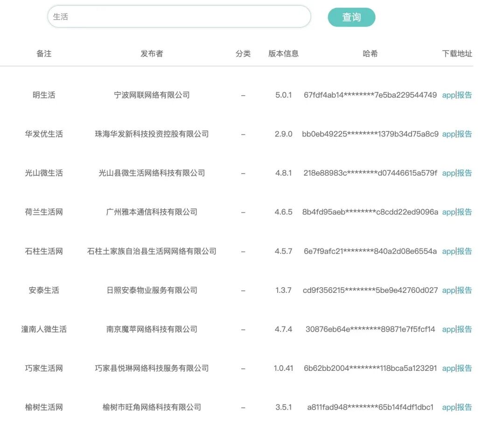Click publisher 珠海华发新科技投资控股有限公司
Viewport: 504px width, 425px height.
point(152,134)
